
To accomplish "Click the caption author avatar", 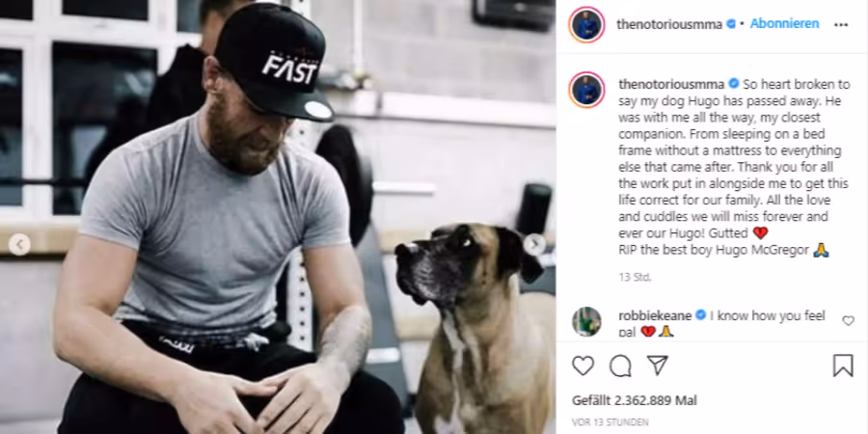I will pos(586,90).
